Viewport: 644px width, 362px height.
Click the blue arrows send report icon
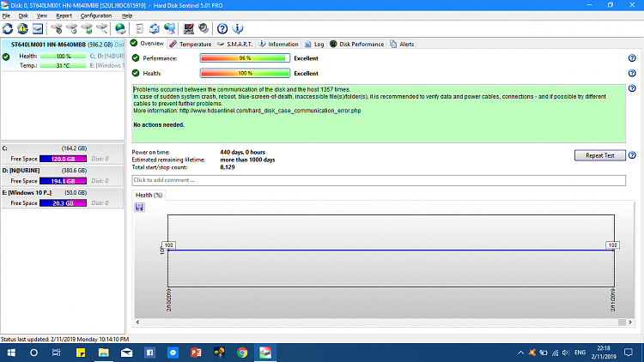tap(155, 28)
